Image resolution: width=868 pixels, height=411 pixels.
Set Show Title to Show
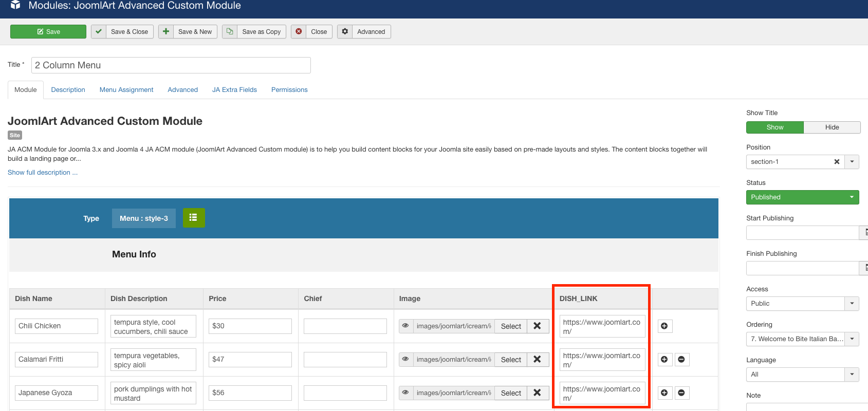click(x=774, y=127)
